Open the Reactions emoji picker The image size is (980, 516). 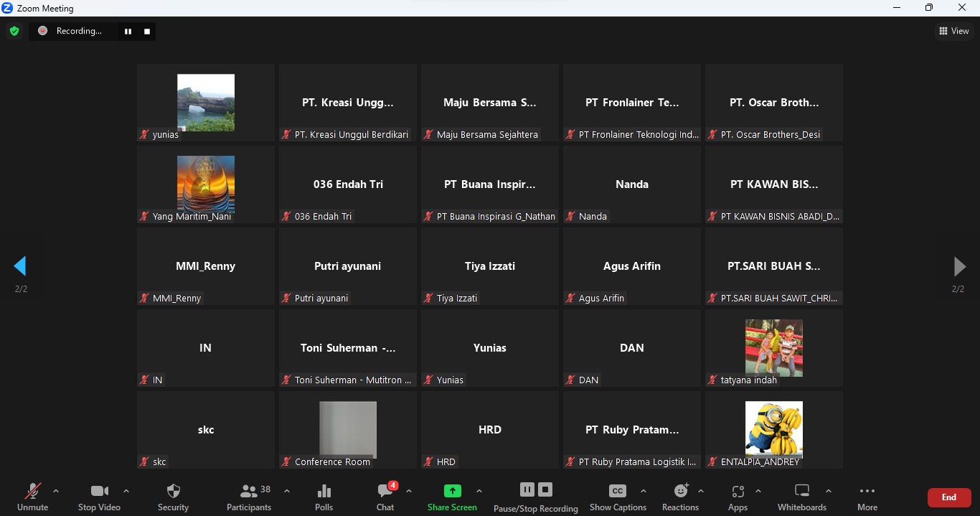tap(680, 497)
